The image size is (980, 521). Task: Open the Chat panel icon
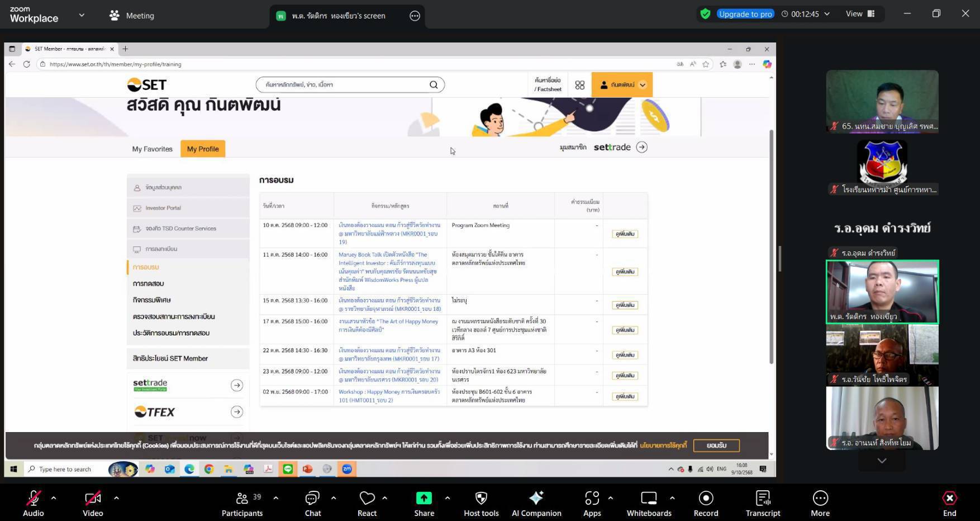312,498
